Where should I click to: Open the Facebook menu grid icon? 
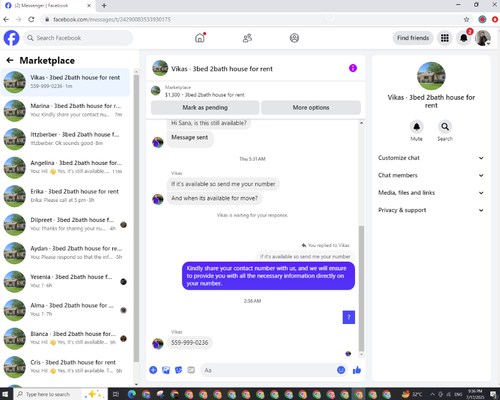coord(445,38)
